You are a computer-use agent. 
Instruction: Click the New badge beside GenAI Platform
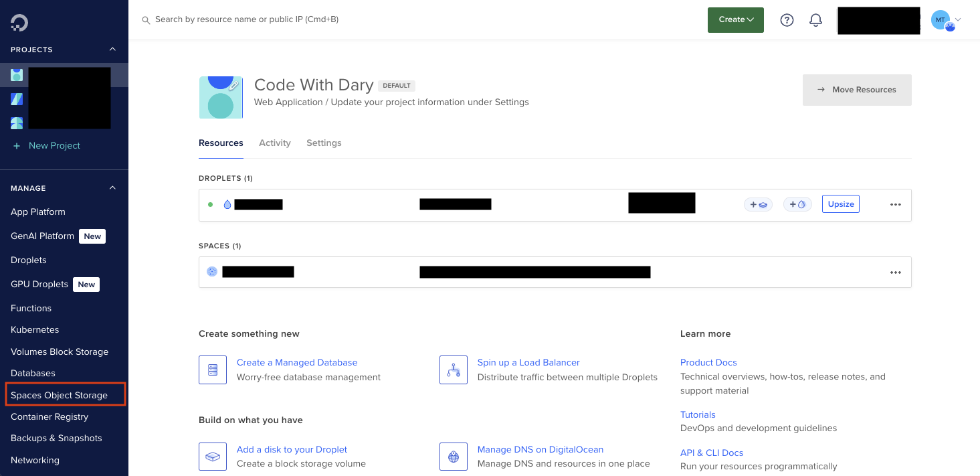point(92,236)
